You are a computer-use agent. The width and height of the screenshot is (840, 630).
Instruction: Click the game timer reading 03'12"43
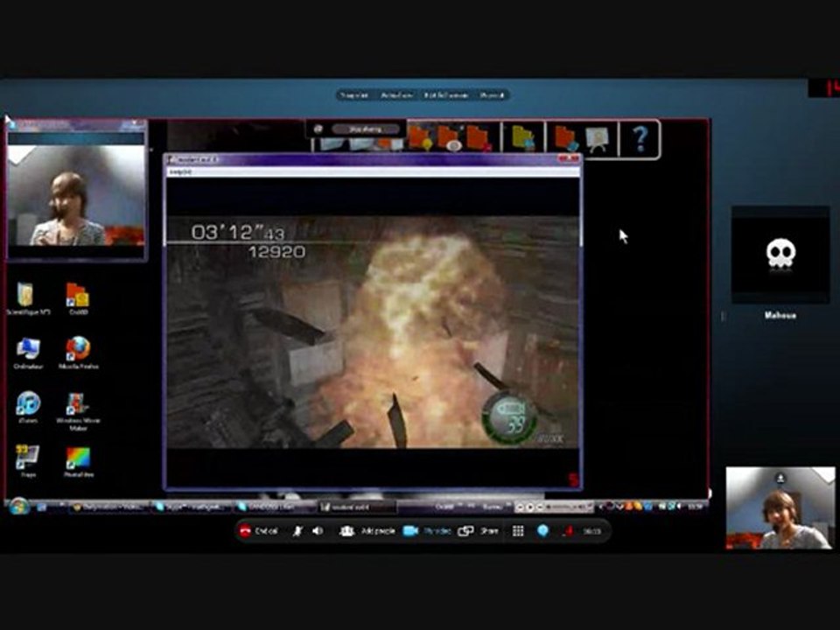(x=238, y=233)
